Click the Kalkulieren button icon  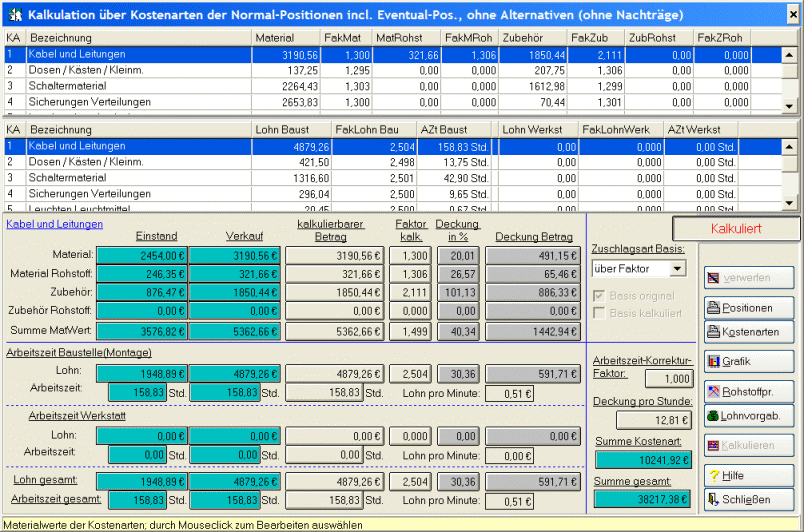713,445
